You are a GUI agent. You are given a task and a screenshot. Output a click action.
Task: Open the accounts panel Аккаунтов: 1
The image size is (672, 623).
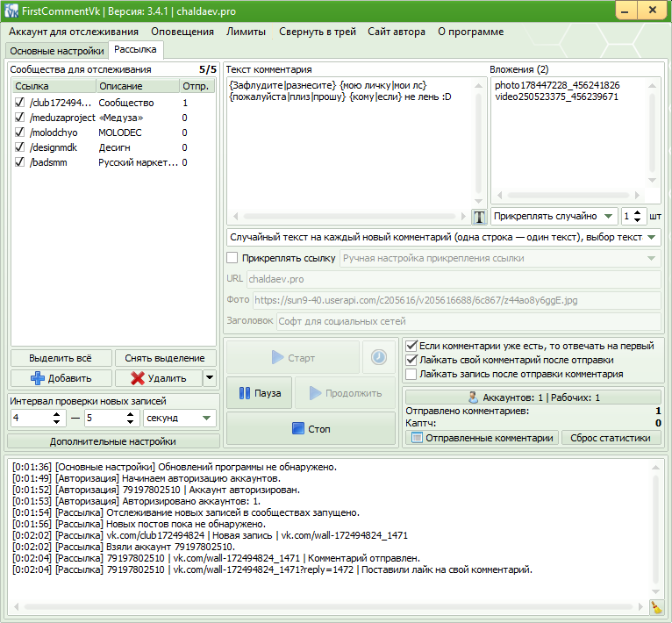(533, 397)
